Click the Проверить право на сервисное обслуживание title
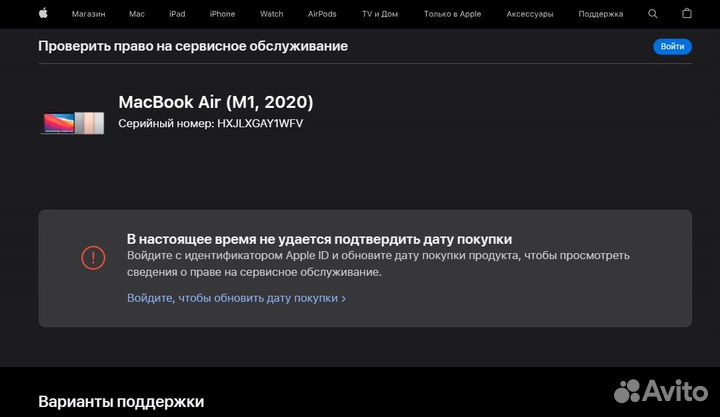 (193, 46)
